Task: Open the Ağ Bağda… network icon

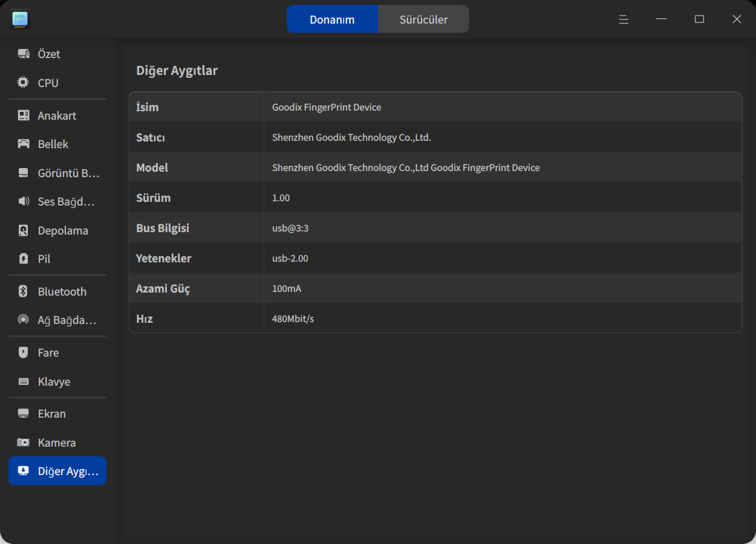Action: 24,320
